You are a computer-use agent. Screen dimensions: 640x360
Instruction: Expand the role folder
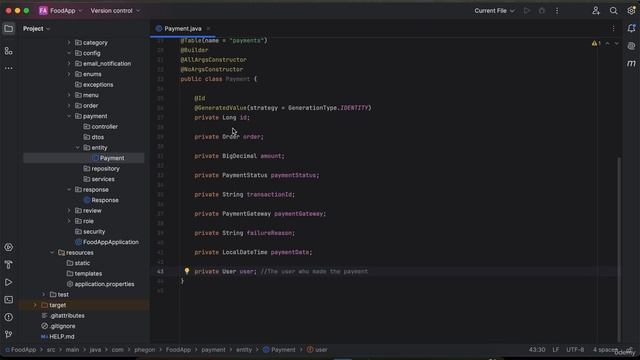pos(69,221)
